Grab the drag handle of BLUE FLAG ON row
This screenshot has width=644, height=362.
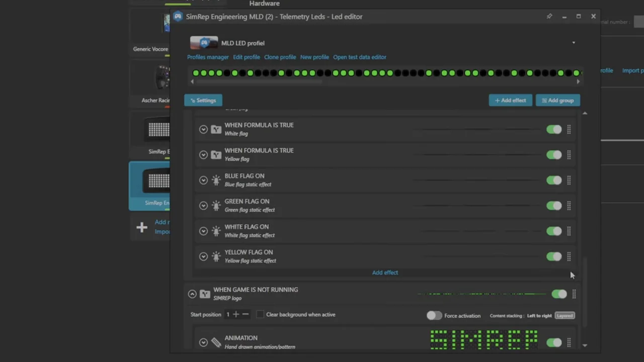tap(569, 180)
